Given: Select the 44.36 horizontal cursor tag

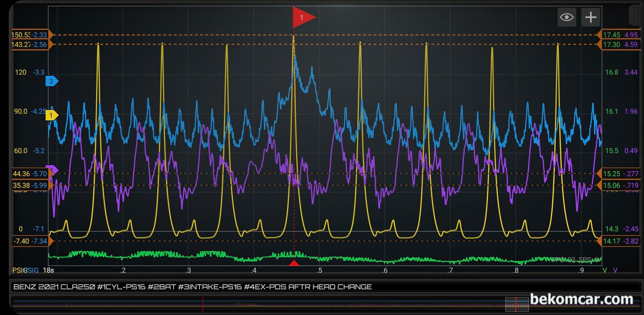Looking at the screenshot, I should pos(33,174).
